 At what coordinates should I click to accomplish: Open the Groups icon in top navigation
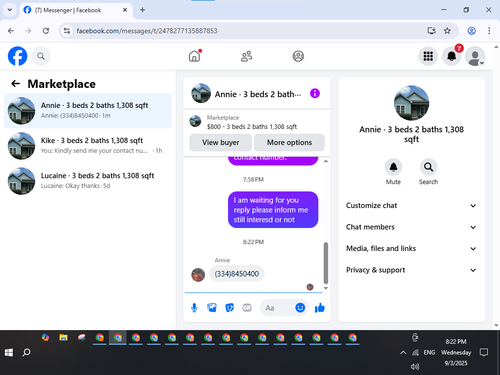click(x=298, y=56)
